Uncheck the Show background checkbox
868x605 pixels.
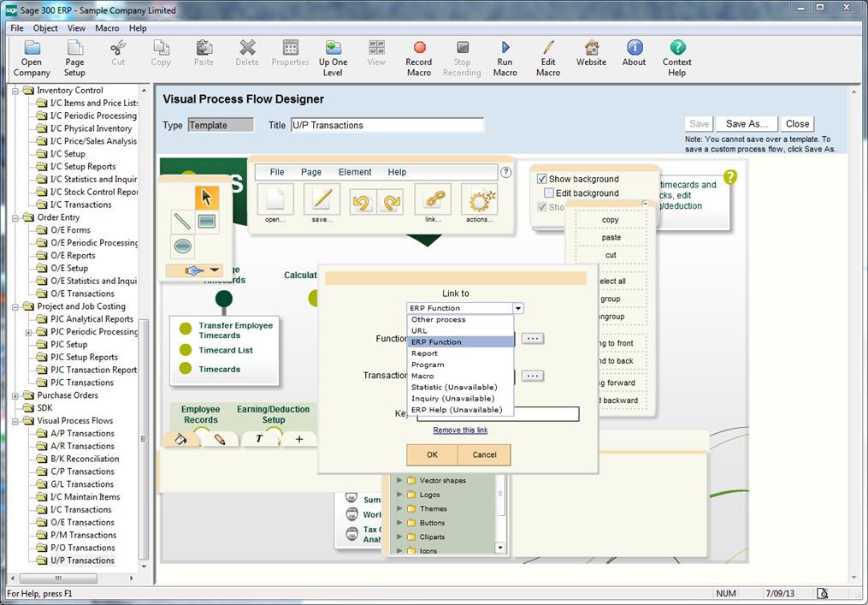coord(542,179)
